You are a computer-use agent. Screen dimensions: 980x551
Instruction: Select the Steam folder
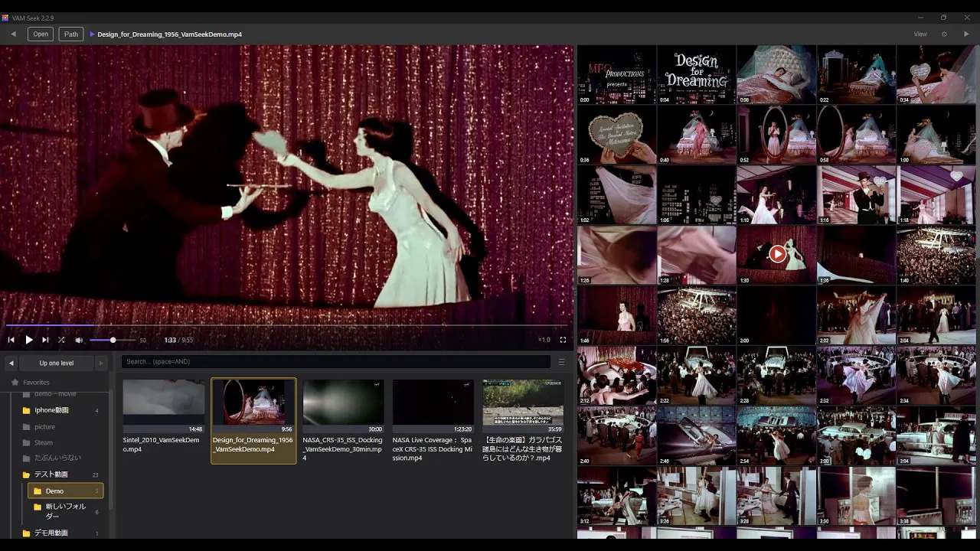[61, 442]
